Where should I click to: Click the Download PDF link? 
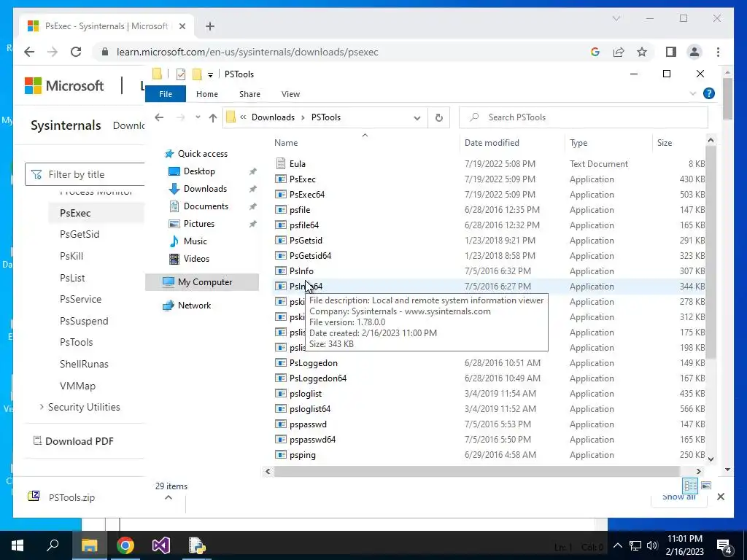point(74,441)
